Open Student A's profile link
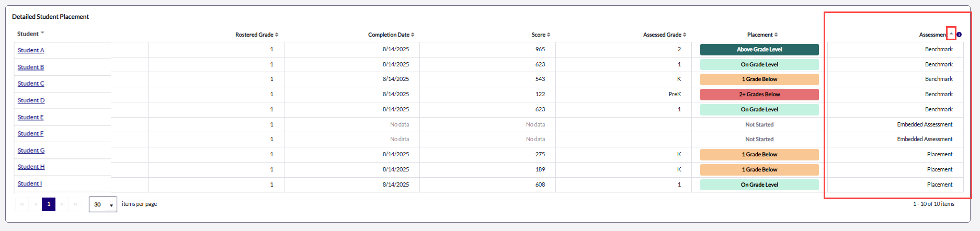The width and height of the screenshot is (980, 231). pyautogui.click(x=31, y=50)
